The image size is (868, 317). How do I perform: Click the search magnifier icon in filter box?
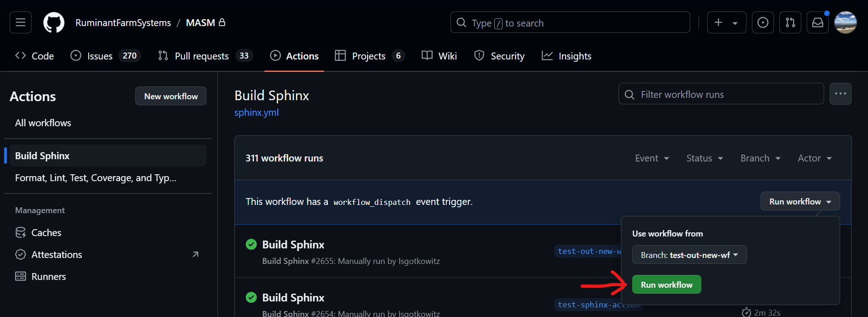[x=630, y=95]
